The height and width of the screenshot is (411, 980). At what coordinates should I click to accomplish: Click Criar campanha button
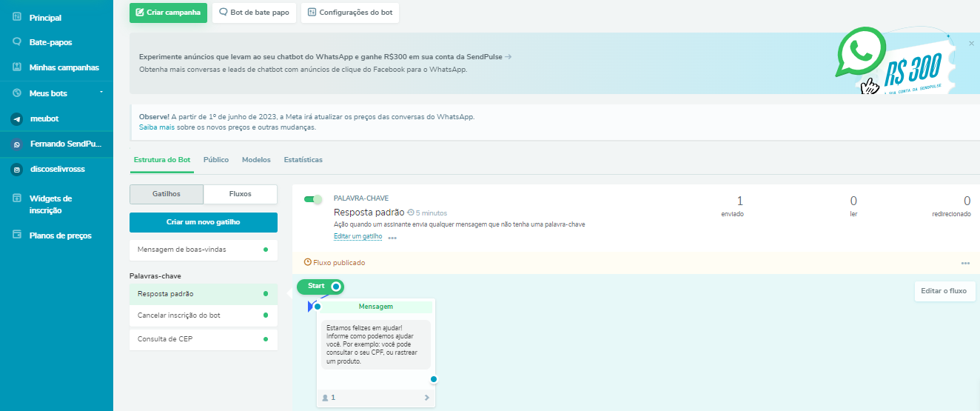pyautogui.click(x=168, y=13)
